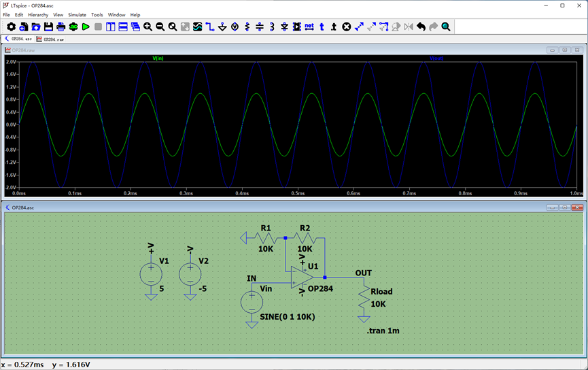Create a new schematic from the toolbar
Screen dimensions: 588x370
[24, 27]
